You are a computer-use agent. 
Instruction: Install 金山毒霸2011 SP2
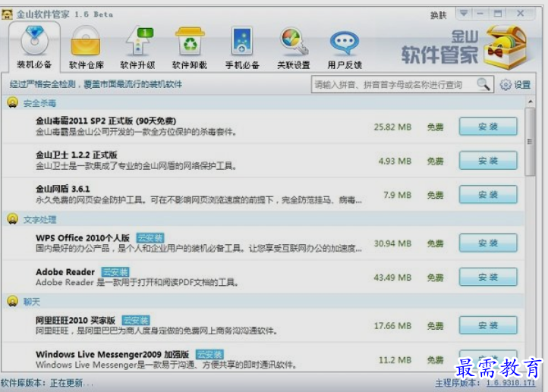click(488, 127)
